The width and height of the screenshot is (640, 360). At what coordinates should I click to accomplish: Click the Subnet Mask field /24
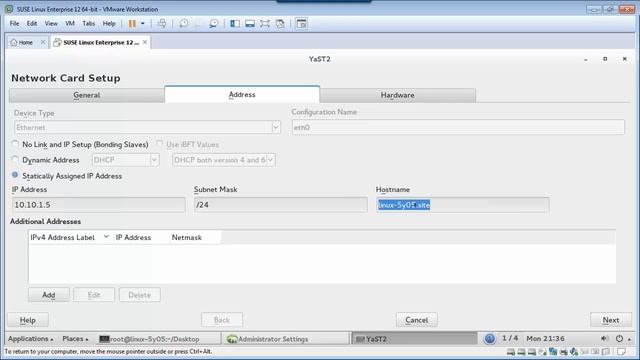[x=280, y=205]
